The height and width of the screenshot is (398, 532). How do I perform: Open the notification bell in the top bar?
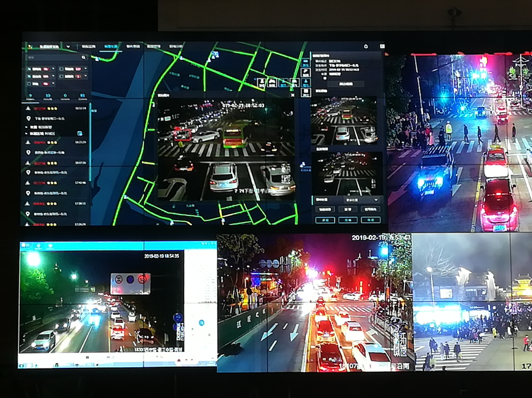click(366, 46)
